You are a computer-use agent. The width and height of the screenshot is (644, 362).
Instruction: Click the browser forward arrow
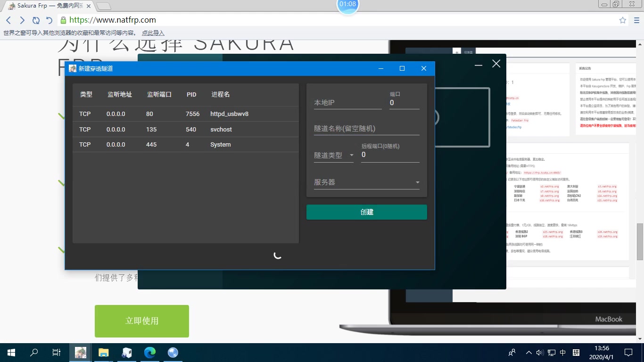coord(22,20)
